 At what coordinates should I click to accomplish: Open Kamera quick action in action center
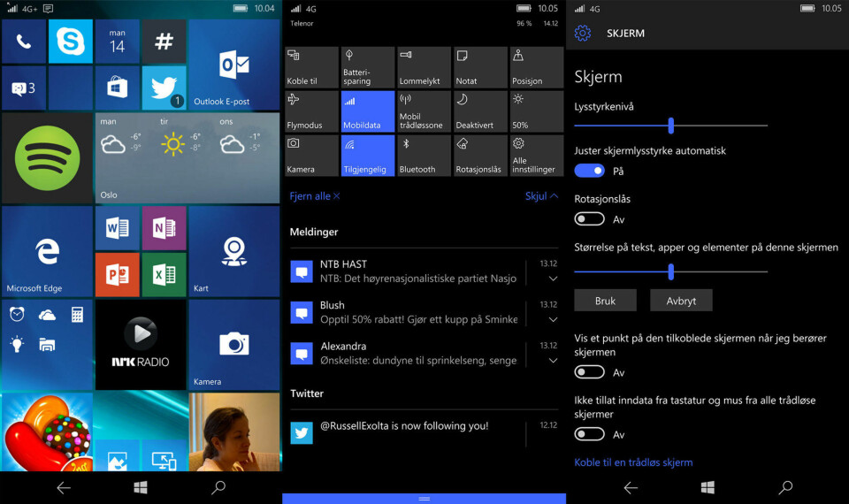pos(311,156)
